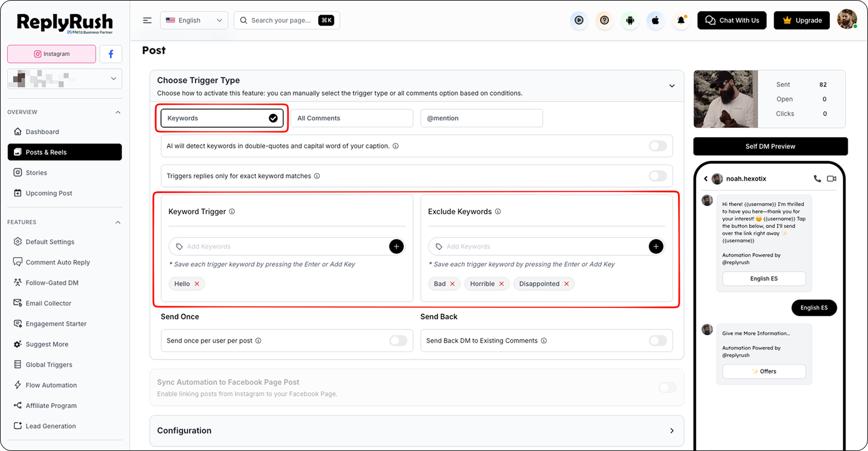Show info about AI keyword detection

pos(396,146)
